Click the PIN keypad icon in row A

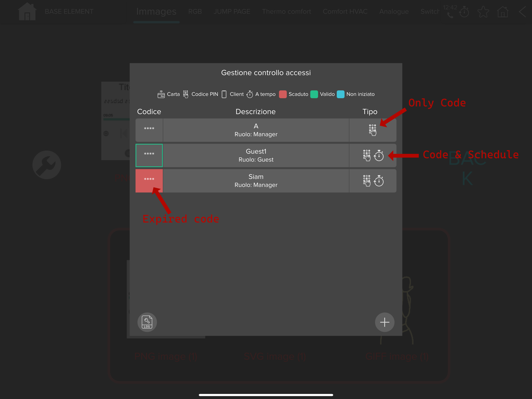[x=373, y=130]
